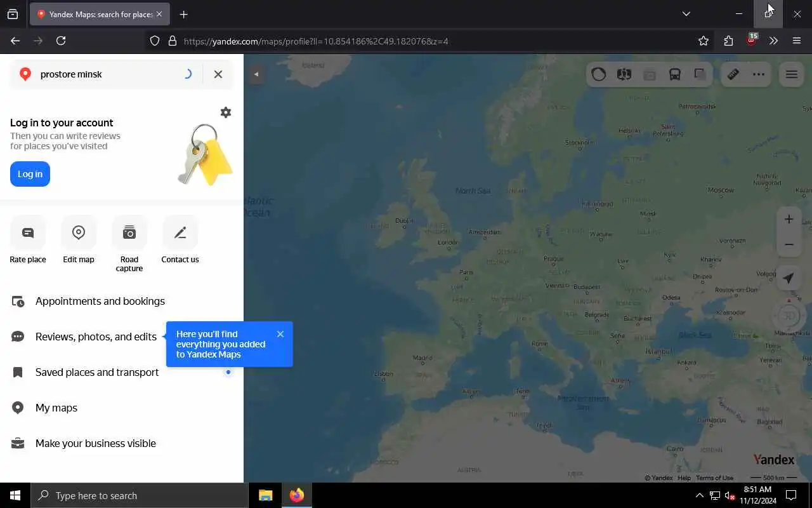Click the site padlock security icon
The height and width of the screenshot is (508, 812).
click(173, 41)
